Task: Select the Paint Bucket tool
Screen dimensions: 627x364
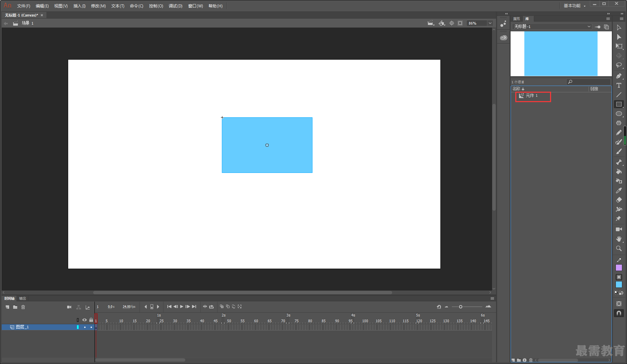Action: [x=619, y=172]
